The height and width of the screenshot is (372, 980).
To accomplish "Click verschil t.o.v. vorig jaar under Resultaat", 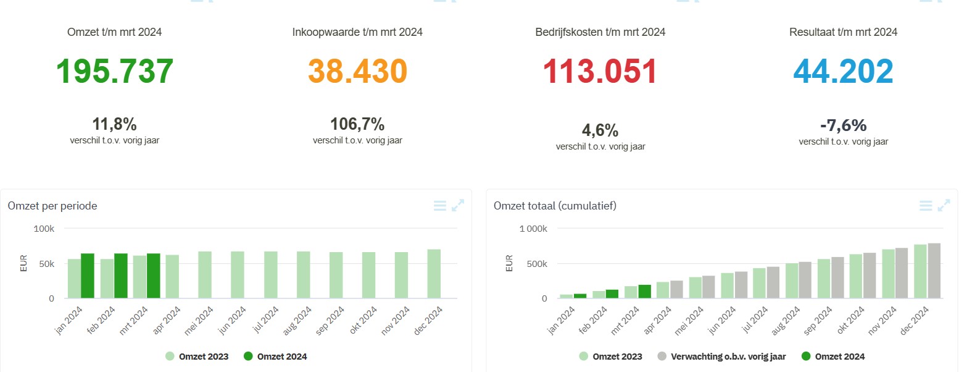I will tap(843, 141).
